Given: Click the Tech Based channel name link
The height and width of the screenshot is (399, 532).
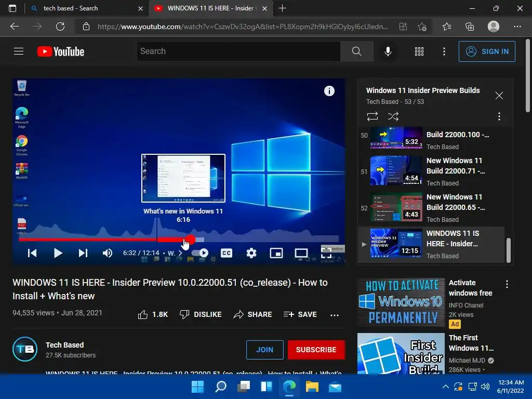Looking at the screenshot, I should [64, 345].
